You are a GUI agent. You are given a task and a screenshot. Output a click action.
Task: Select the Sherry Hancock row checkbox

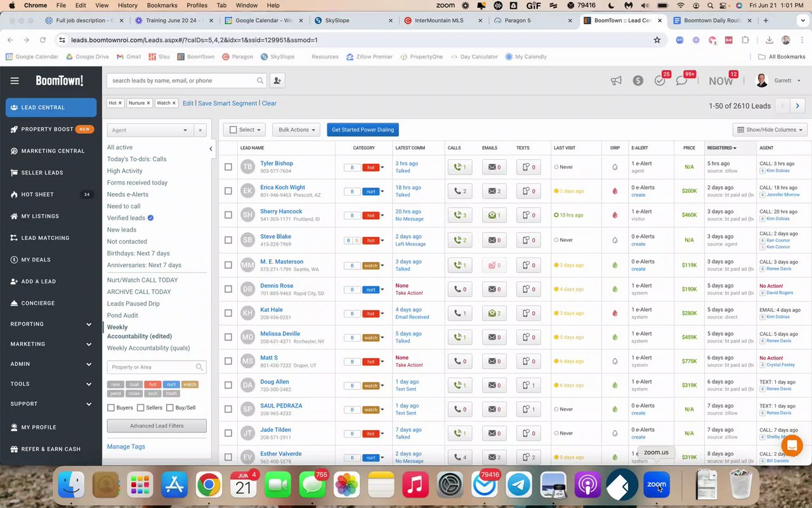(x=228, y=215)
